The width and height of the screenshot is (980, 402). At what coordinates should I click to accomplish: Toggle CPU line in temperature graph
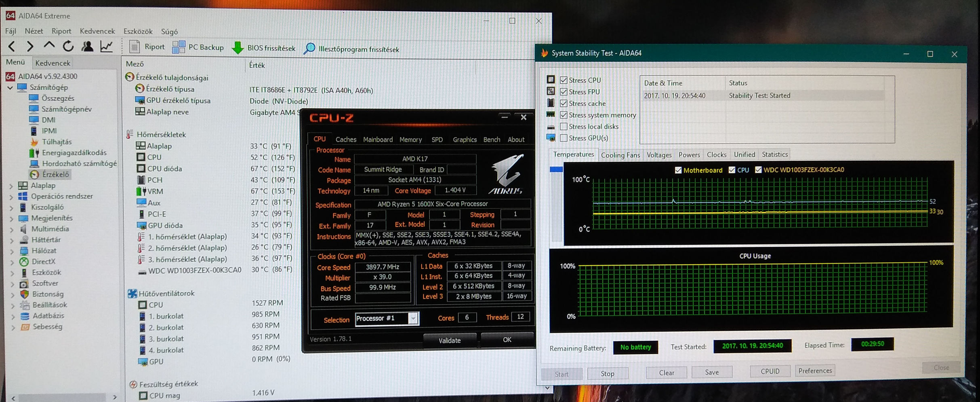(732, 170)
